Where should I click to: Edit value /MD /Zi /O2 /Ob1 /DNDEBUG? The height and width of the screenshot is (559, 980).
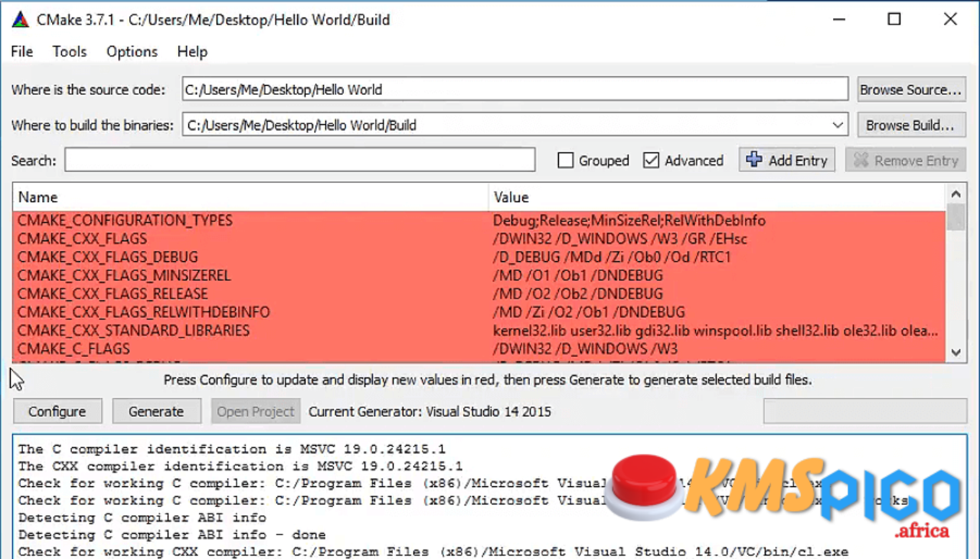tap(589, 312)
